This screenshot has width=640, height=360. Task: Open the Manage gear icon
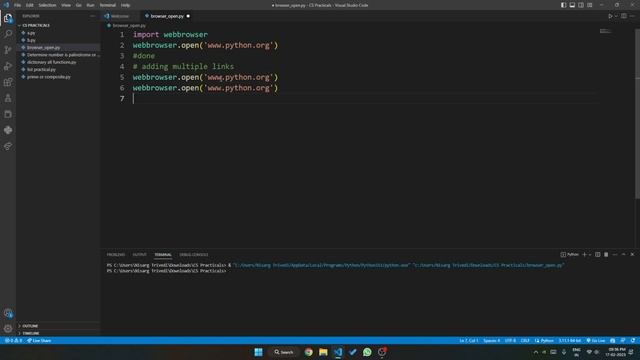8,329
